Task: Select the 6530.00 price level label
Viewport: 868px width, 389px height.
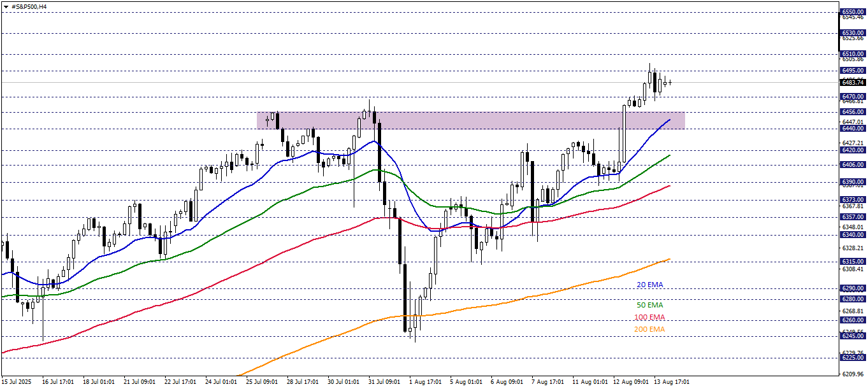Action: coord(853,32)
